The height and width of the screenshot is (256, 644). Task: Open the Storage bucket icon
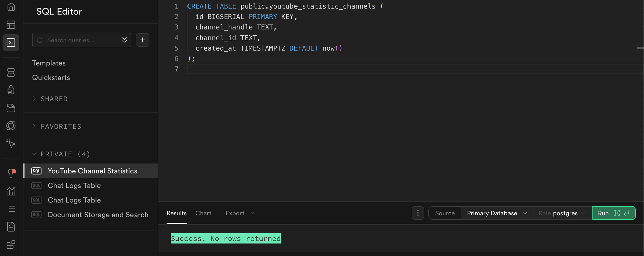(11, 108)
